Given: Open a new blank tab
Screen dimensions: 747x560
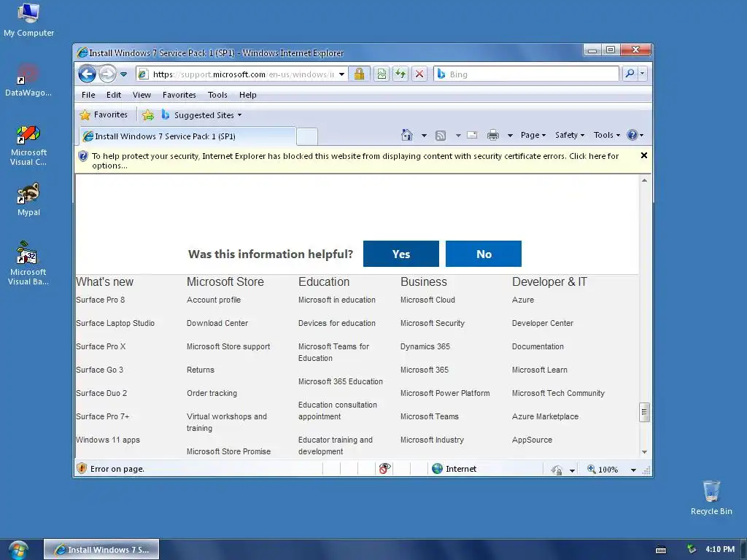Looking at the screenshot, I should 307,136.
